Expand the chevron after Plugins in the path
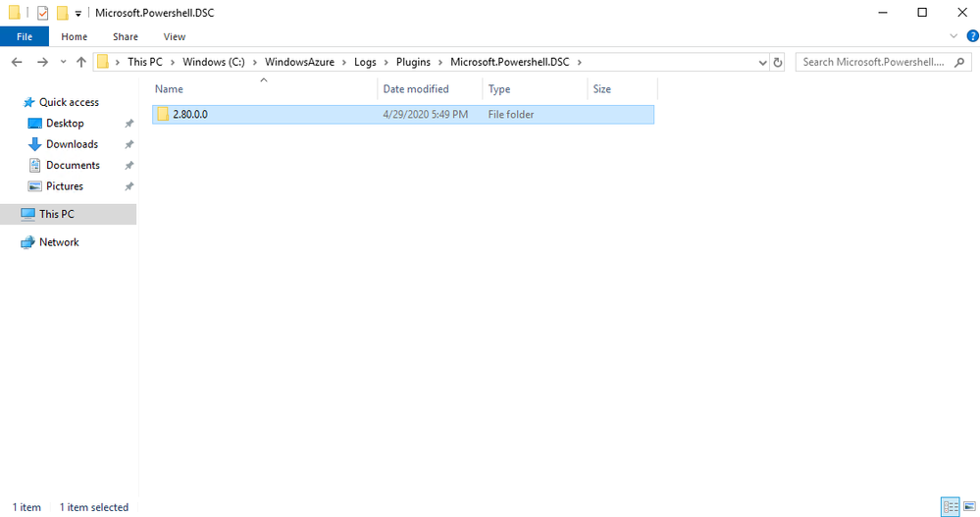The image size is (980, 517). [440, 62]
